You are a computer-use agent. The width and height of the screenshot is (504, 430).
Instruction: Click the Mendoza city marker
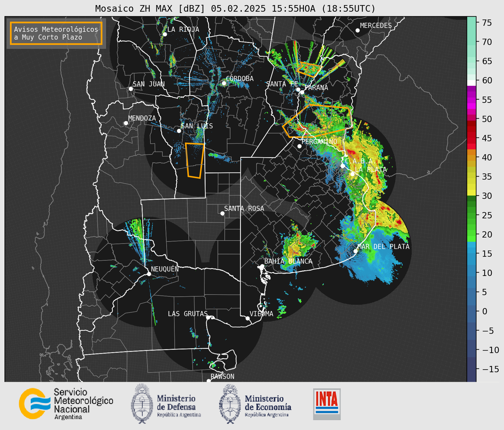pyautogui.click(x=126, y=123)
